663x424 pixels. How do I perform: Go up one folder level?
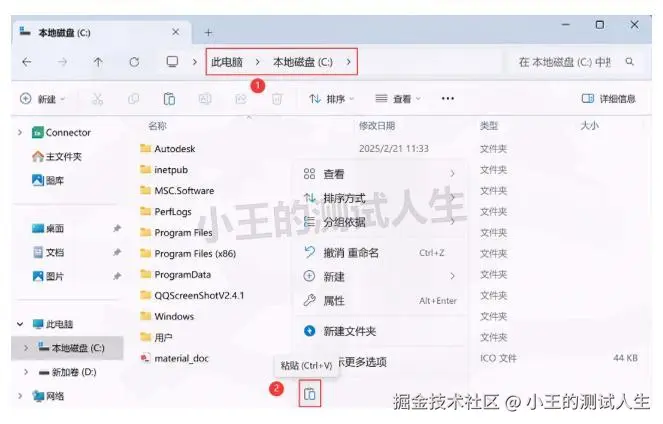click(98, 62)
